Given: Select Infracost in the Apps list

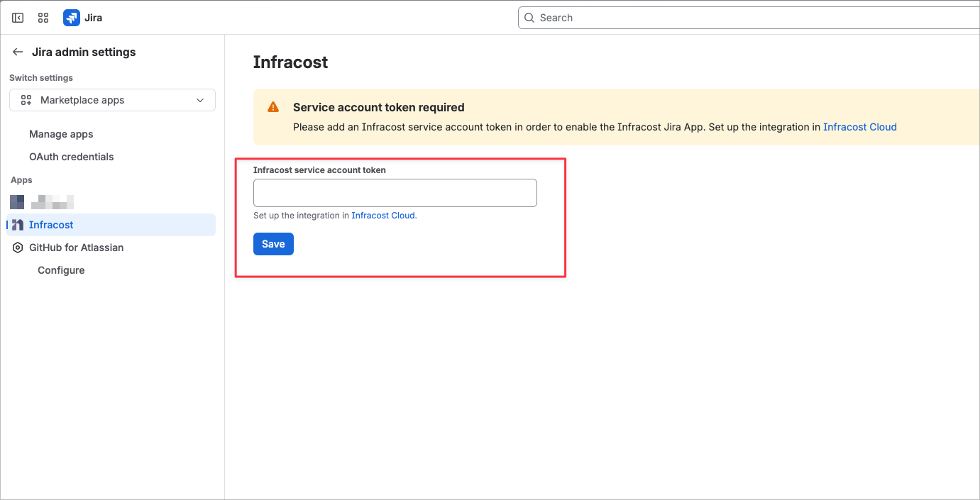Looking at the screenshot, I should [x=111, y=225].
